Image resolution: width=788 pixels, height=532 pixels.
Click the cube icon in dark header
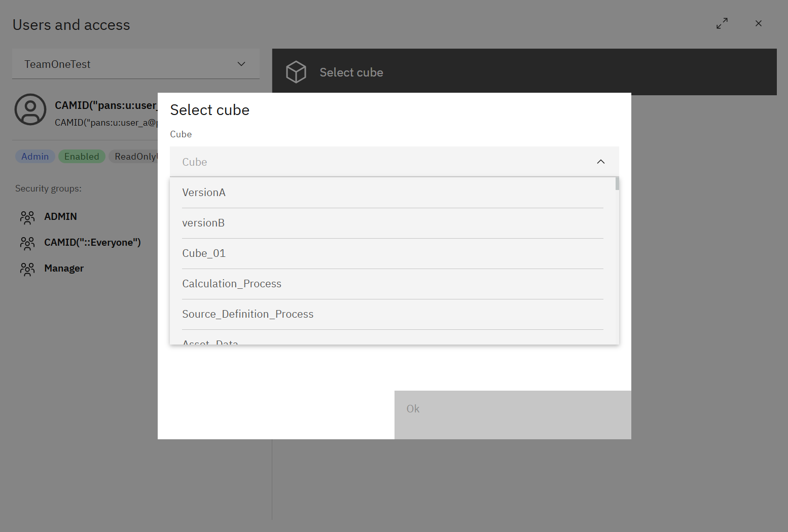(296, 72)
